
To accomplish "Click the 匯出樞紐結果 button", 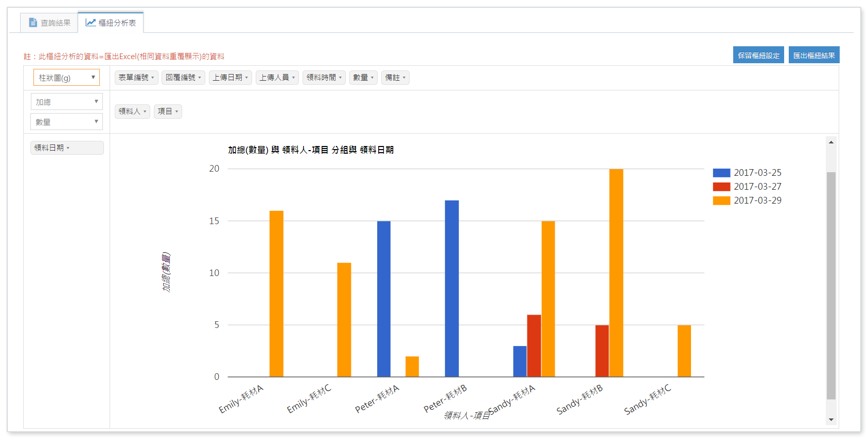I will [x=814, y=56].
